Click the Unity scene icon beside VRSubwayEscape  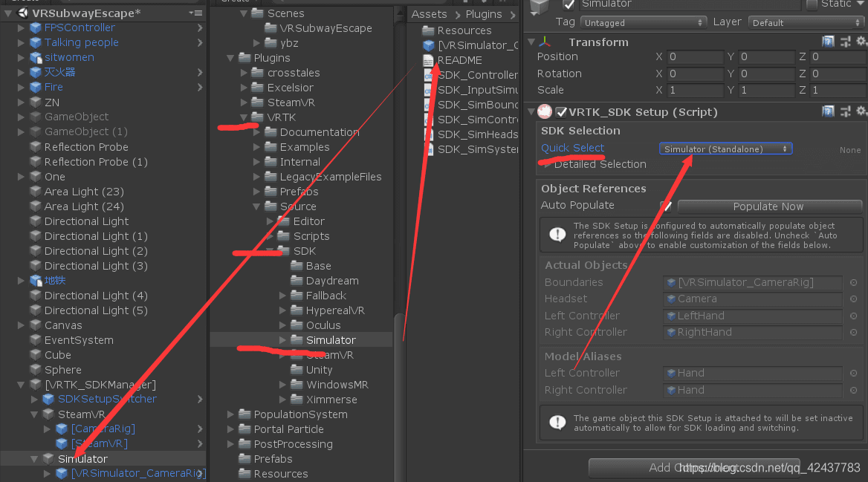23,13
